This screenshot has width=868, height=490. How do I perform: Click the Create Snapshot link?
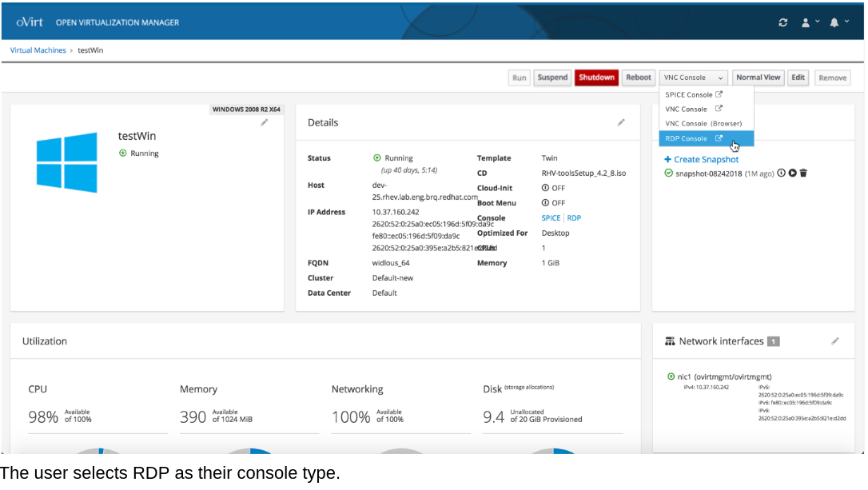[702, 160]
